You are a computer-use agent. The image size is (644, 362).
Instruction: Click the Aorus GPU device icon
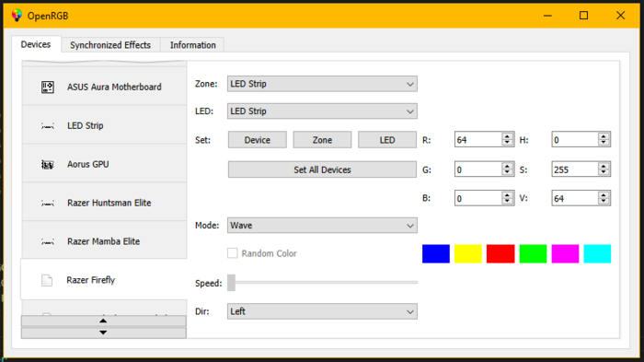(48, 165)
